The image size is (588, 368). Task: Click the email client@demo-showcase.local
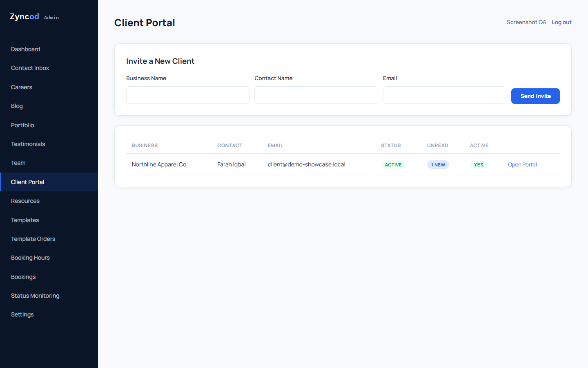click(307, 164)
